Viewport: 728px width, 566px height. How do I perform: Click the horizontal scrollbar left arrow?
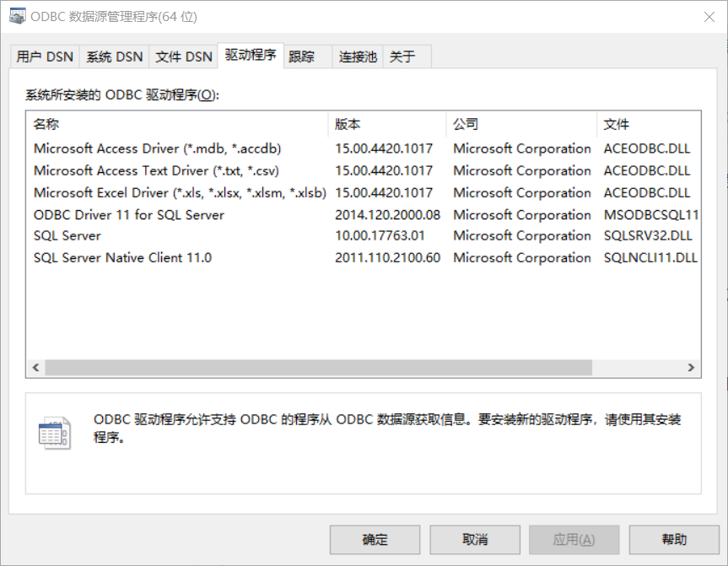tap(35, 367)
